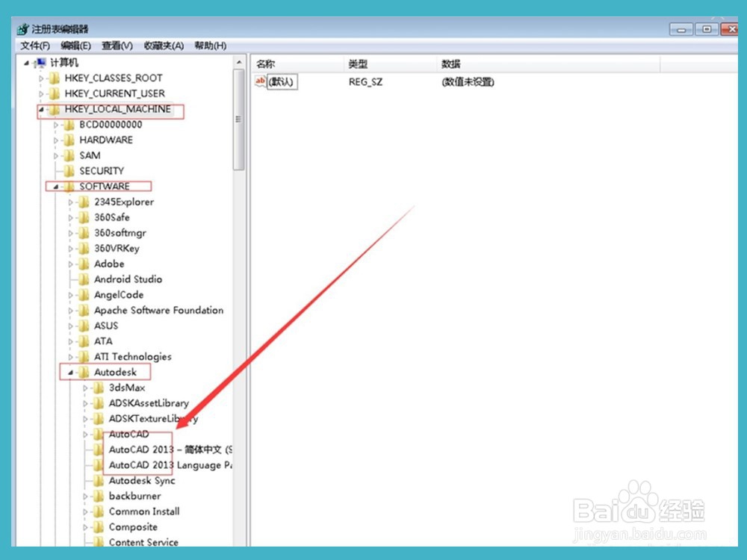The height and width of the screenshot is (560, 747).
Task: Collapse the 计算机 root node
Action: (x=26, y=63)
